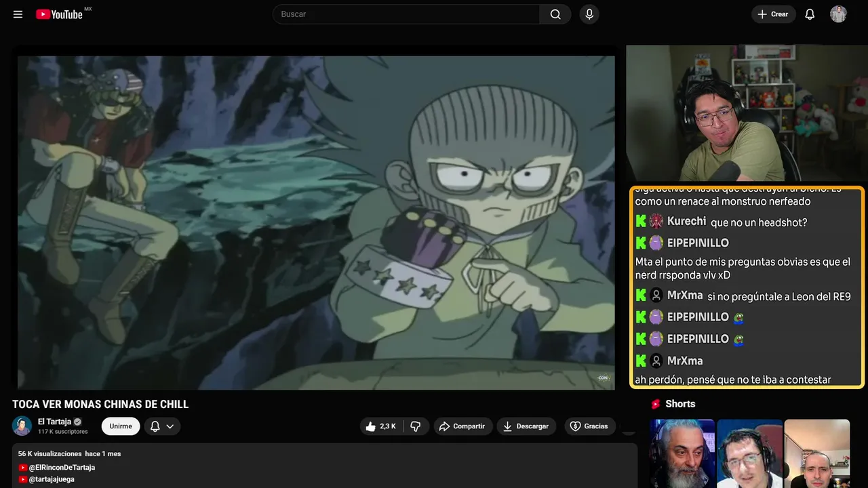Send a Gracias super thanks
This screenshot has width=868, height=488.
click(589, 426)
